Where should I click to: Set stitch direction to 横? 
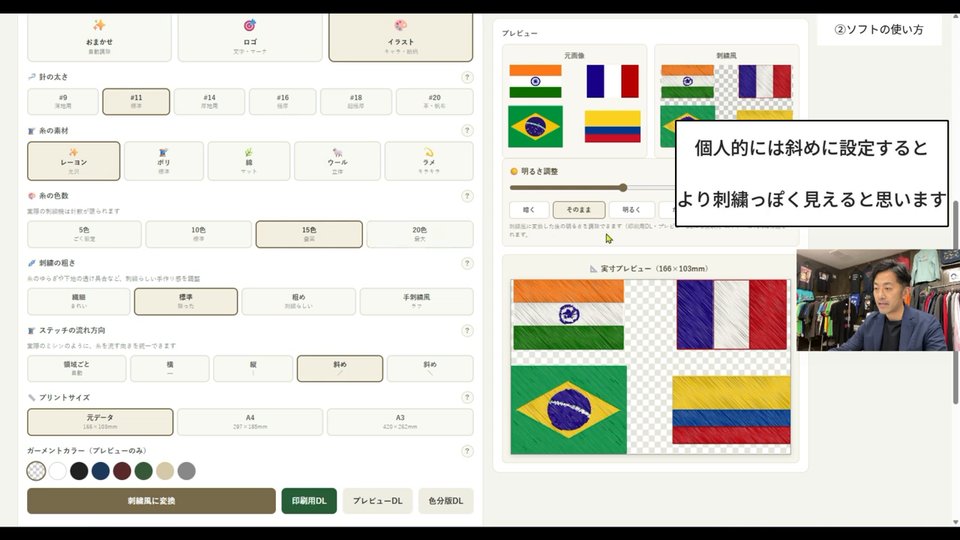[170, 369]
